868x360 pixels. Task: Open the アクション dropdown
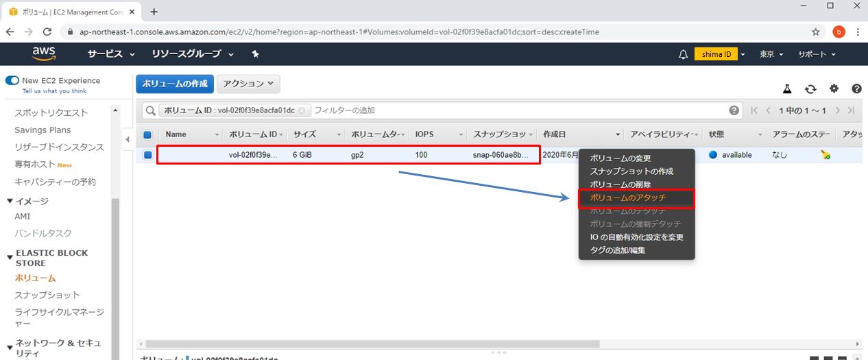248,84
